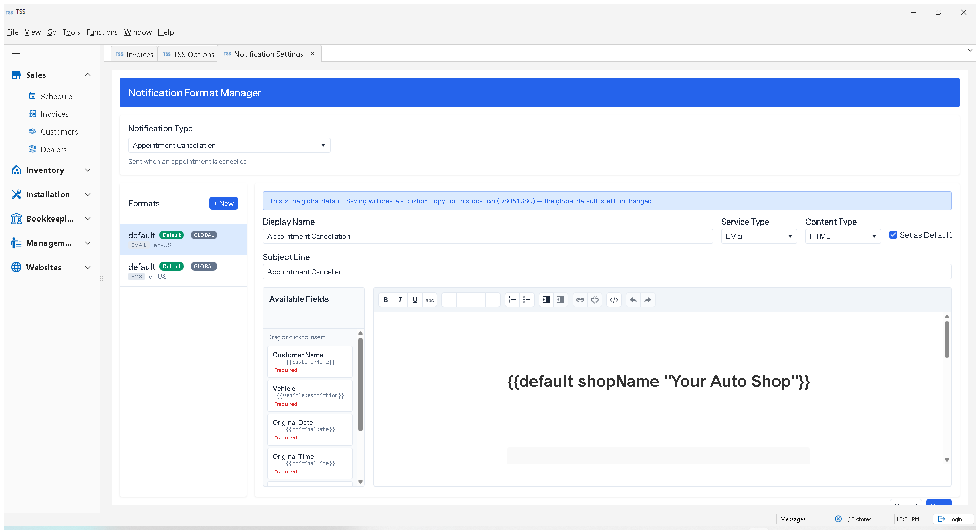The width and height of the screenshot is (980, 530).
Task: Open the Functions menu
Action: 102,32
